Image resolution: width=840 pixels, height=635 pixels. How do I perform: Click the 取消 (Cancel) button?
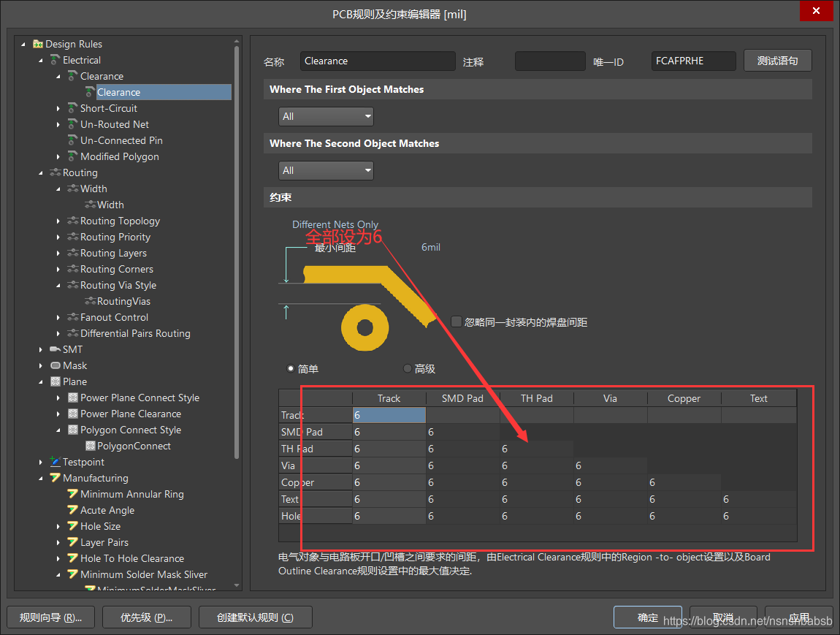point(722,617)
